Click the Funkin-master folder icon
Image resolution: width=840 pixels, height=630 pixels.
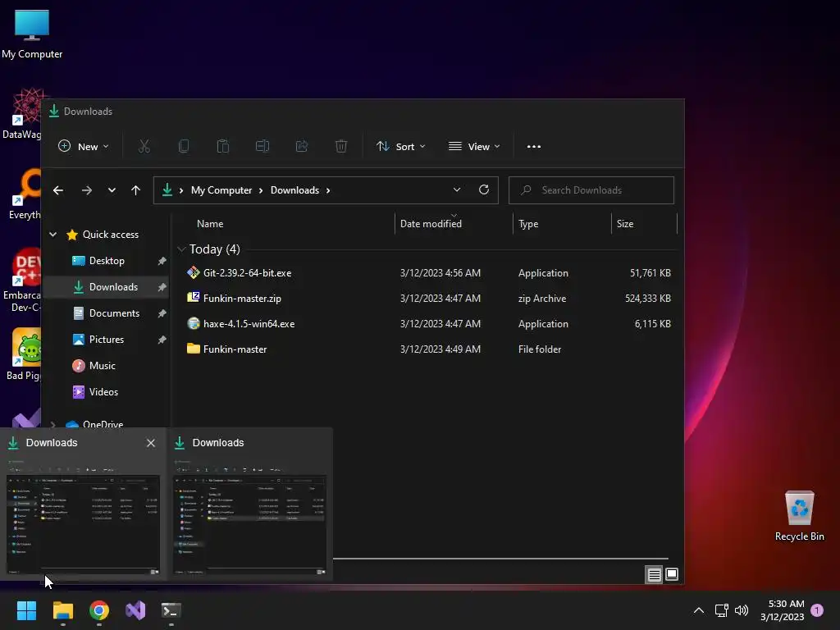(x=193, y=349)
